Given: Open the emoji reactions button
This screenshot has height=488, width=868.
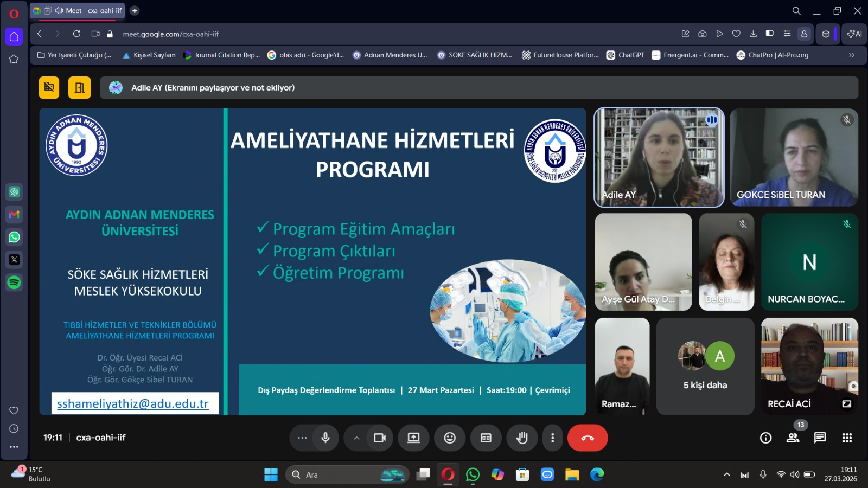Looking at the screenshot, I should coord(450,438).
